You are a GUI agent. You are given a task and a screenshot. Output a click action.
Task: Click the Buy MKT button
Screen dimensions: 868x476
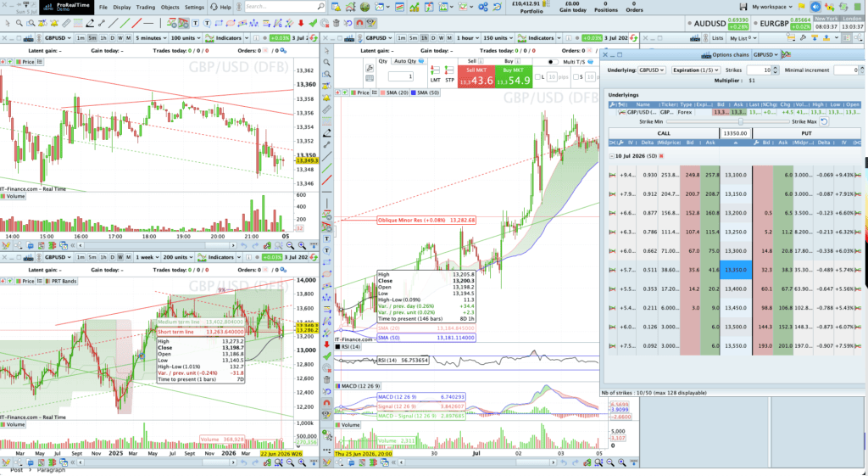513,76
